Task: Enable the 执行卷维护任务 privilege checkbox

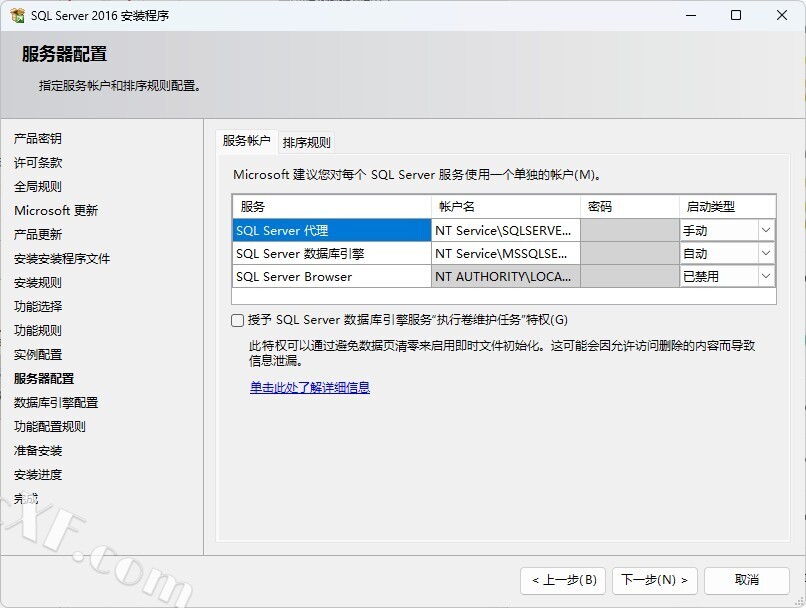Action: 237,321
